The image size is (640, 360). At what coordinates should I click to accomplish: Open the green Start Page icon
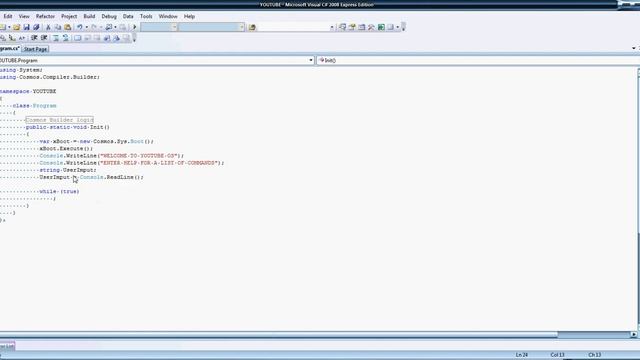381,27
